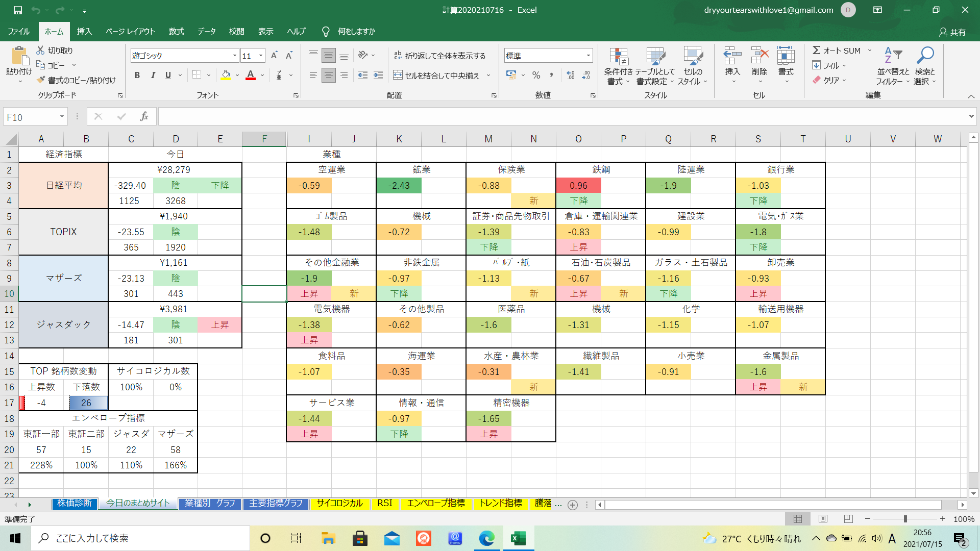Click the zoom slider handle

[905, 519]
